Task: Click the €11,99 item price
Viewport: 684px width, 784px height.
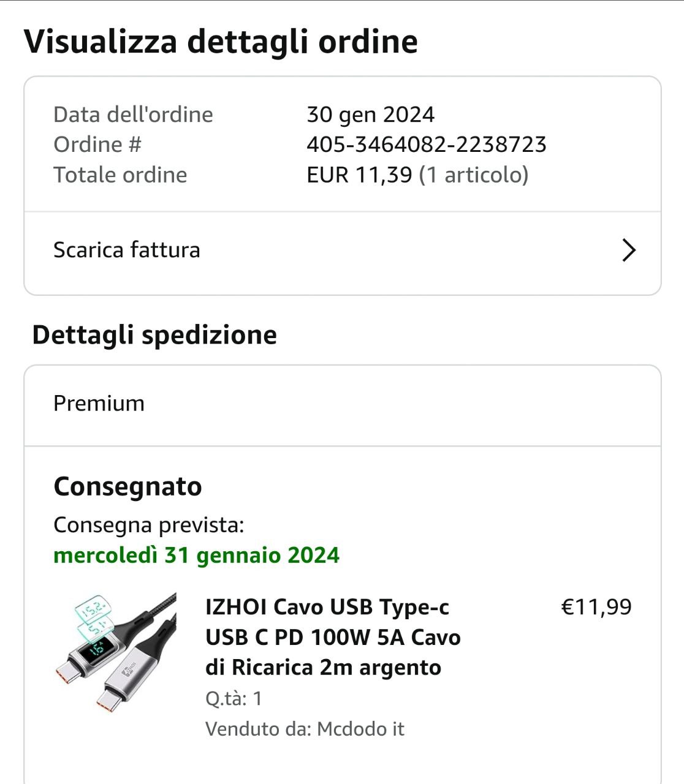Action: pyautogui.click(x=596, y=607)
